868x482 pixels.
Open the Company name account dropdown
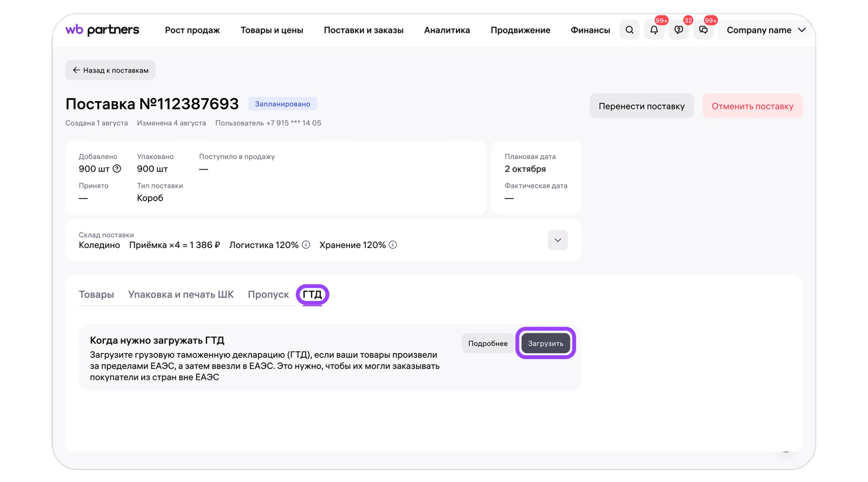pos(766,30)
